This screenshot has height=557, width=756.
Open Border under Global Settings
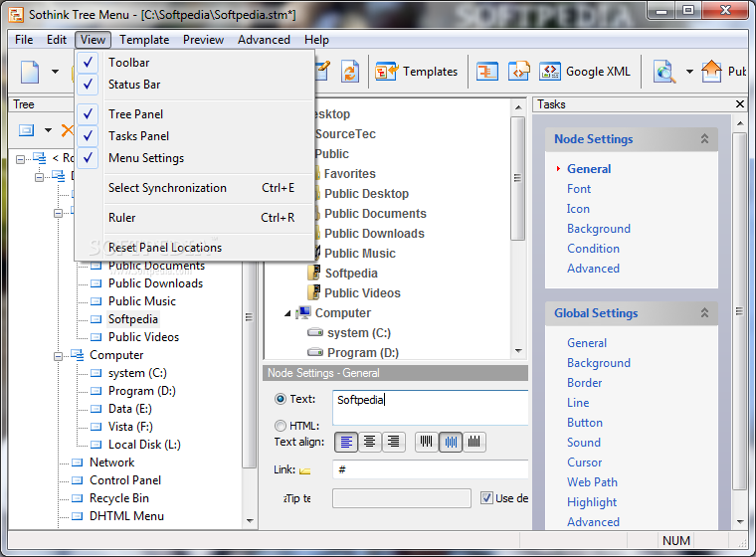[x=584, y=382]
